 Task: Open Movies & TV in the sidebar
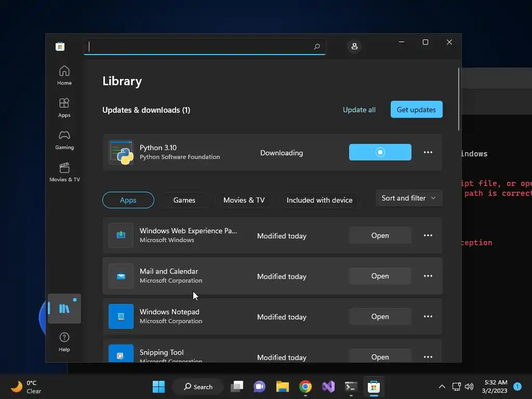click(64, 172)
